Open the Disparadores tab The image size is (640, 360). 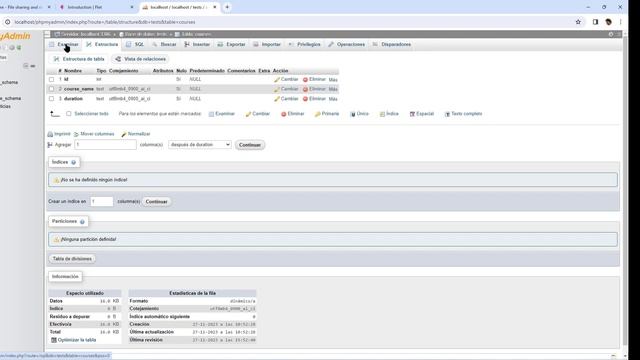(x=392, y=44)
